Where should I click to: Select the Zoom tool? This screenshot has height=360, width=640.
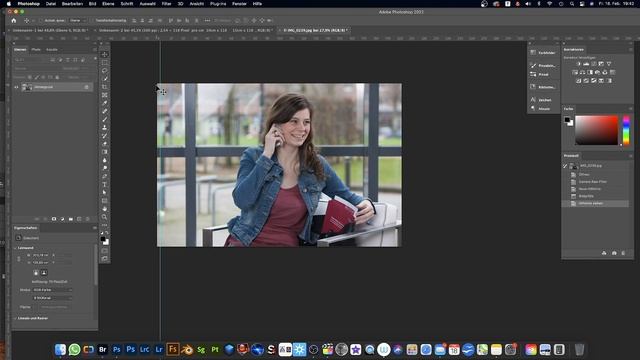click(x=104, y=217)
